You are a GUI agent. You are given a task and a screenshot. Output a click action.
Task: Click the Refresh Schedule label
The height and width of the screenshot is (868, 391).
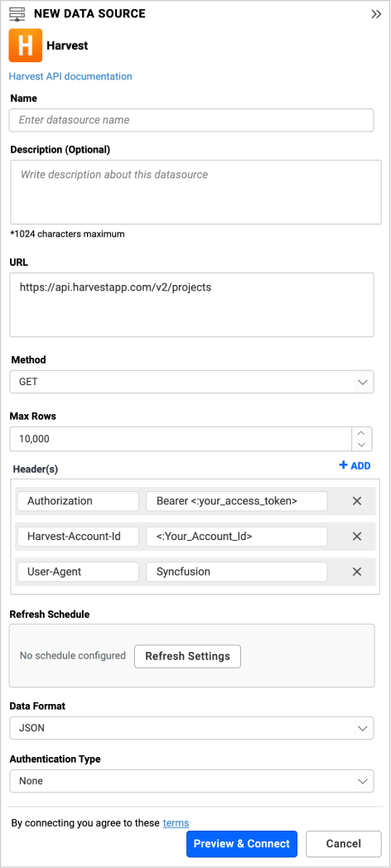point(50,614)
